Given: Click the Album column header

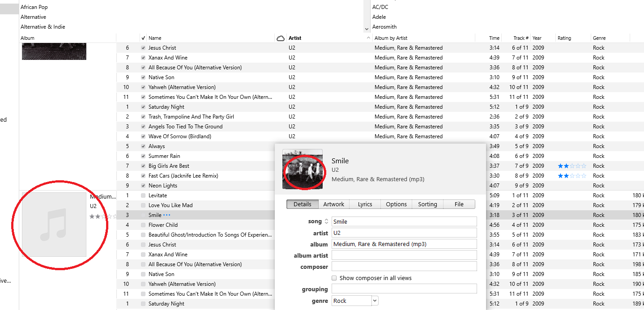Looking at the screenshot, I should pos(27,38).
